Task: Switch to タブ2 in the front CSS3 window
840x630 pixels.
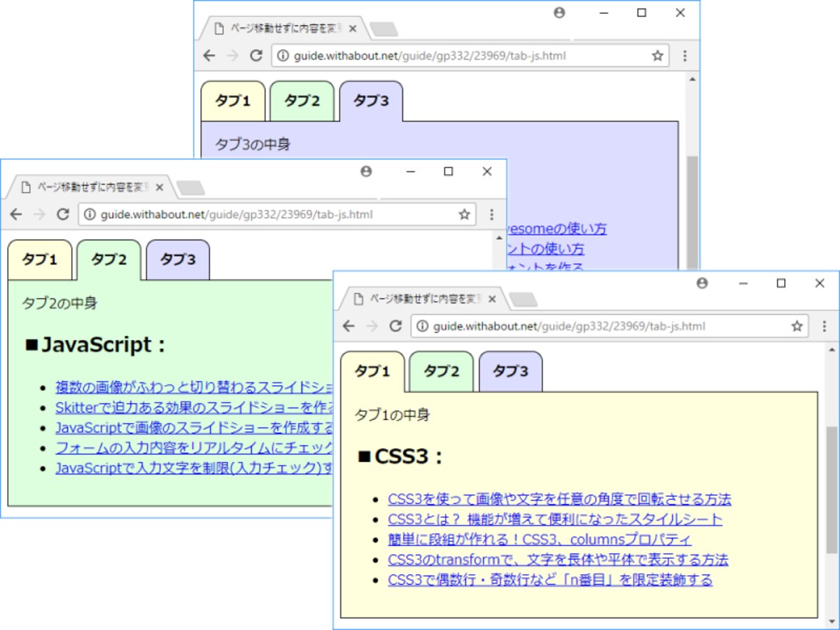Action: point(442,371)
